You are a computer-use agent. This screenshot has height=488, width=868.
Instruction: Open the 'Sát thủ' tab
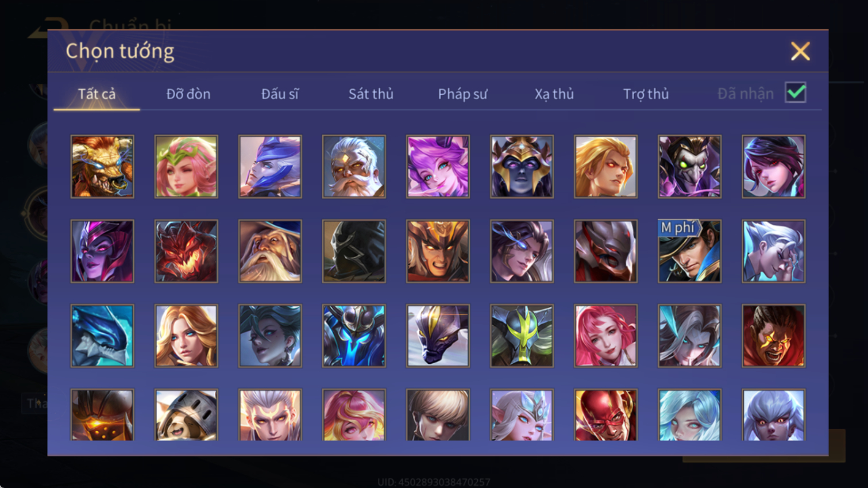click(x=371, y=94)
